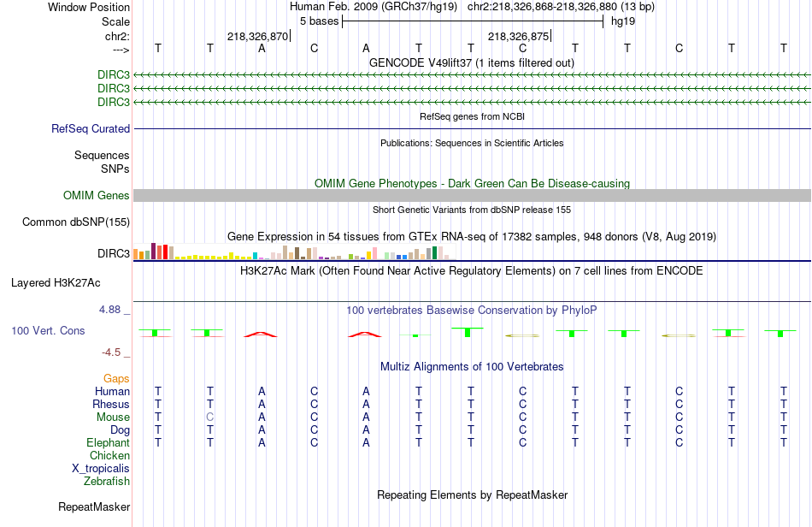Select the OMIM Genes track label
Image resolution: width=812 pixels, height=527 pixels.
(x=96, y=195)
